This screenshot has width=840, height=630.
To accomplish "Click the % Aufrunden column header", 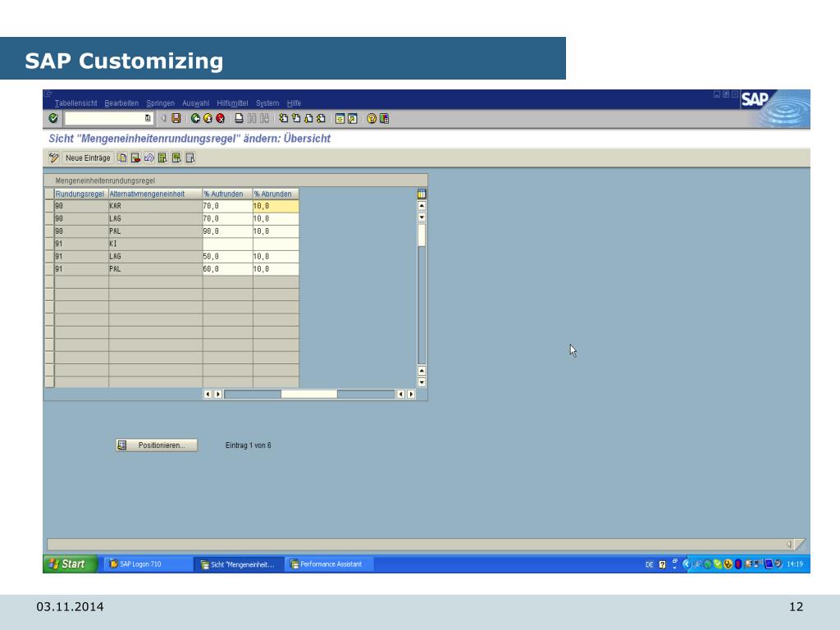I will [227, 194].
